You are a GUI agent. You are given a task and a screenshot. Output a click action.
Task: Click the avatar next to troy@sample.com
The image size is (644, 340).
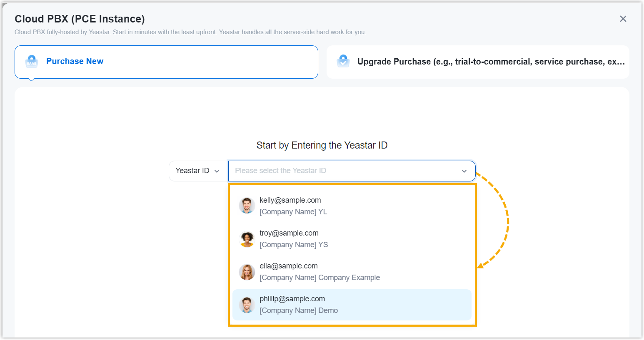247,239
